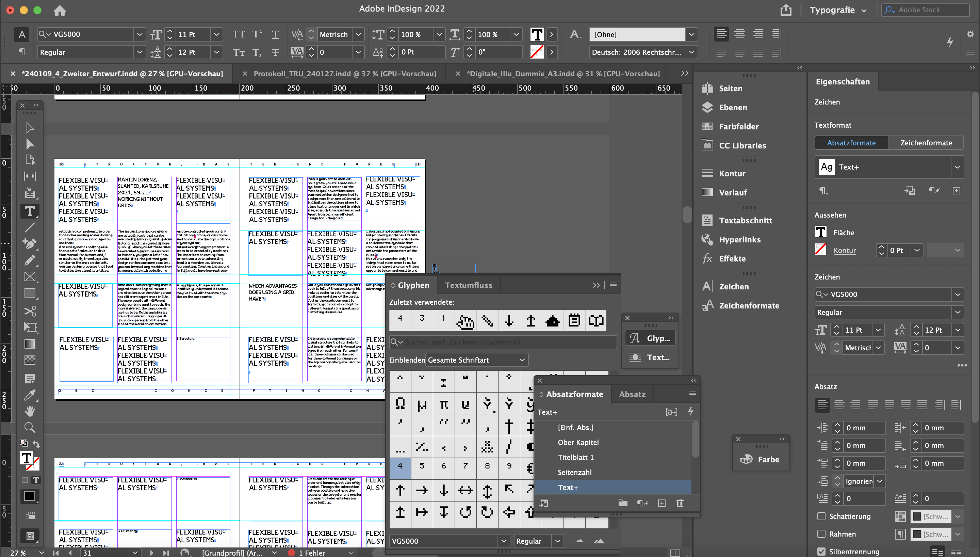Toggle Underline formatting button

click(x=275, y=34)
